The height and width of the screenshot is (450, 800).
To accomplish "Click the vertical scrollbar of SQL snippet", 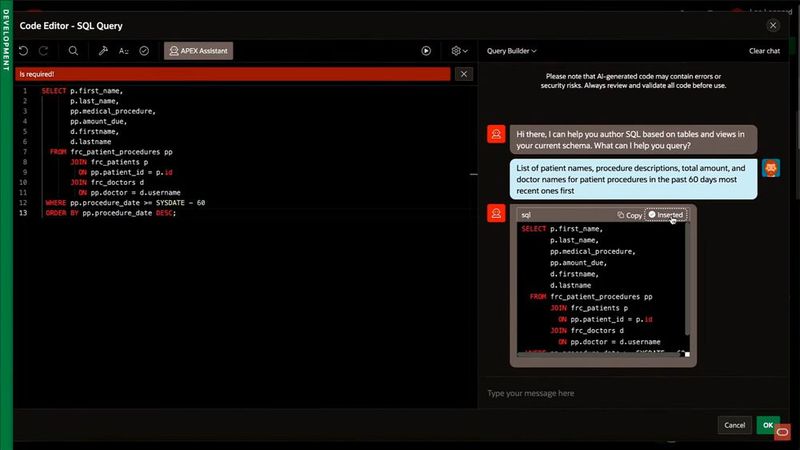I will 687,280.
